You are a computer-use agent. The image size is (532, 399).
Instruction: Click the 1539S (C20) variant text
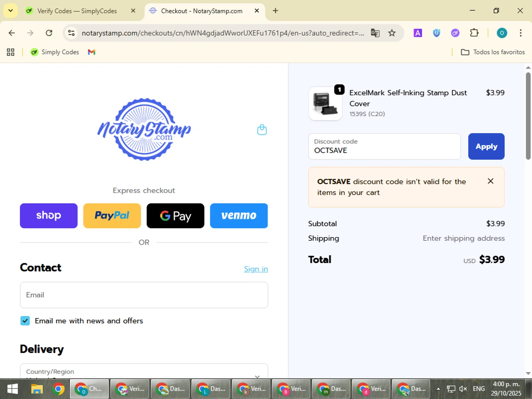(367, 114)
